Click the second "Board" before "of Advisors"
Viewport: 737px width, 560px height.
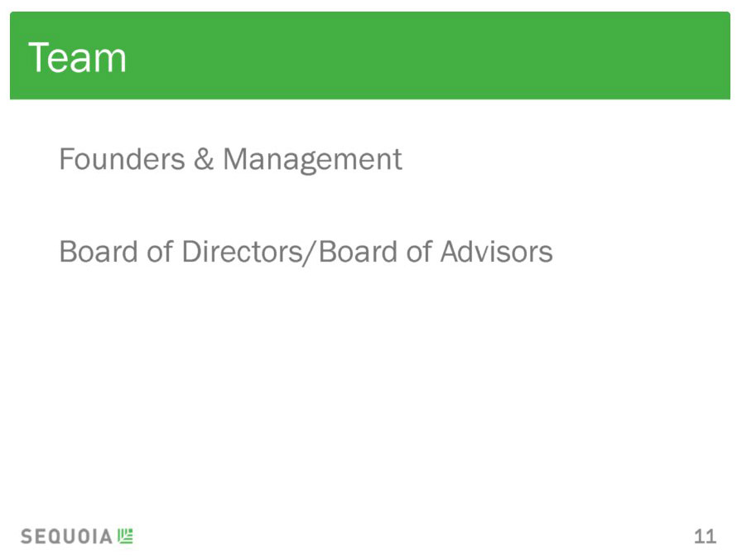click(x=359, y=252)
